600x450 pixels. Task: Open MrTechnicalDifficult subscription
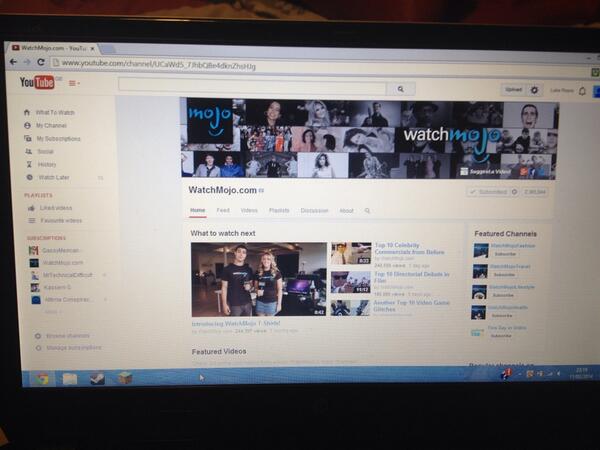67,275
